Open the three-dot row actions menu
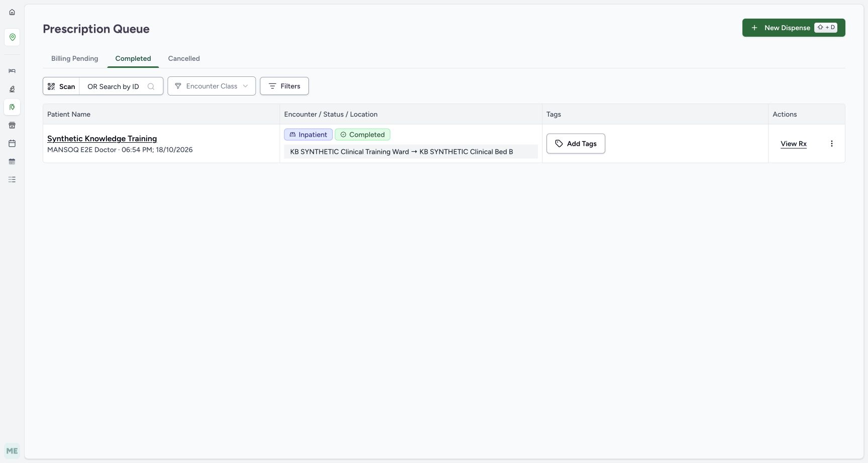Viewport: 868px width, 463px height. [832, 144]
